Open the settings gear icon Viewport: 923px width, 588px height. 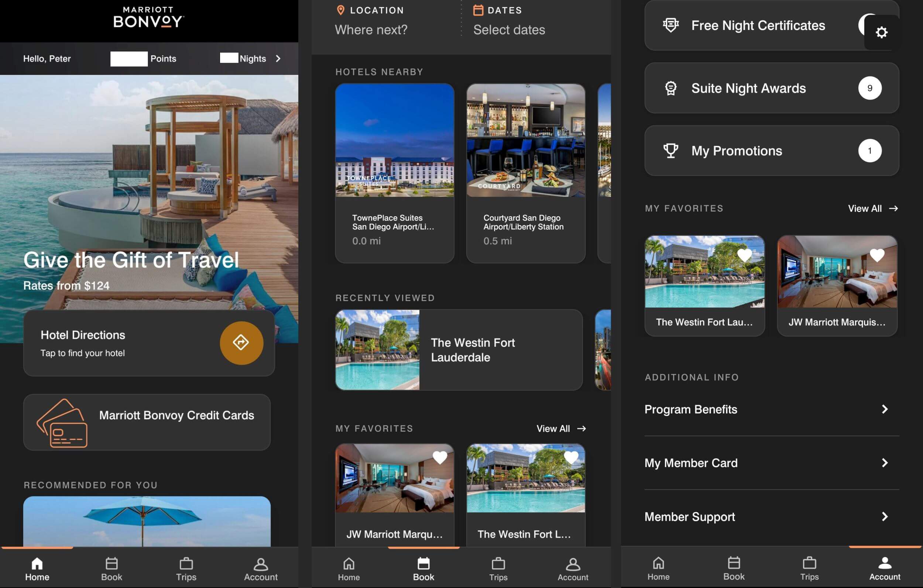(881, 32)
